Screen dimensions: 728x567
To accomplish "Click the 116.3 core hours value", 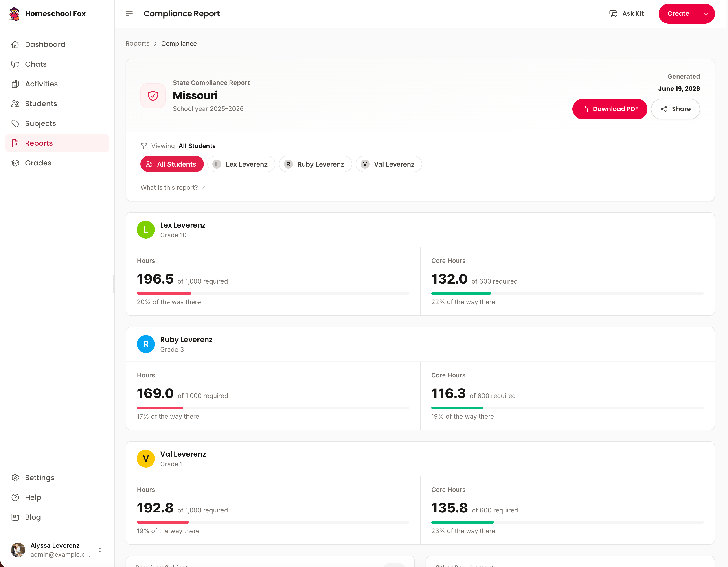I will click(x=448, y=393).
